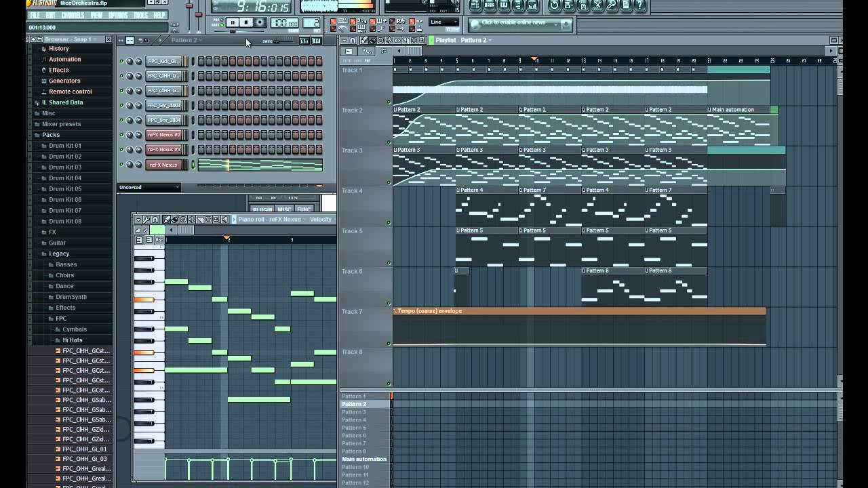
Task: Open the keyboard editor in the step sequencer
Action: (316, 41)
